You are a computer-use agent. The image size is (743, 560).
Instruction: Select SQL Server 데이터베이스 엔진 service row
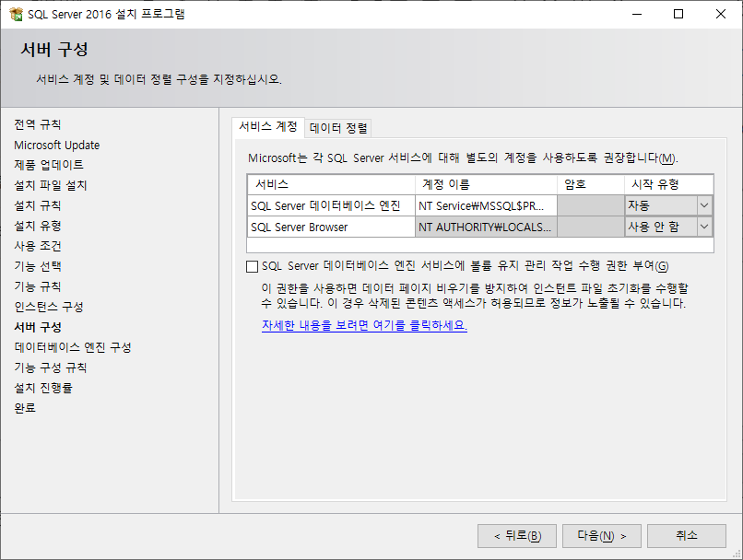331,206
